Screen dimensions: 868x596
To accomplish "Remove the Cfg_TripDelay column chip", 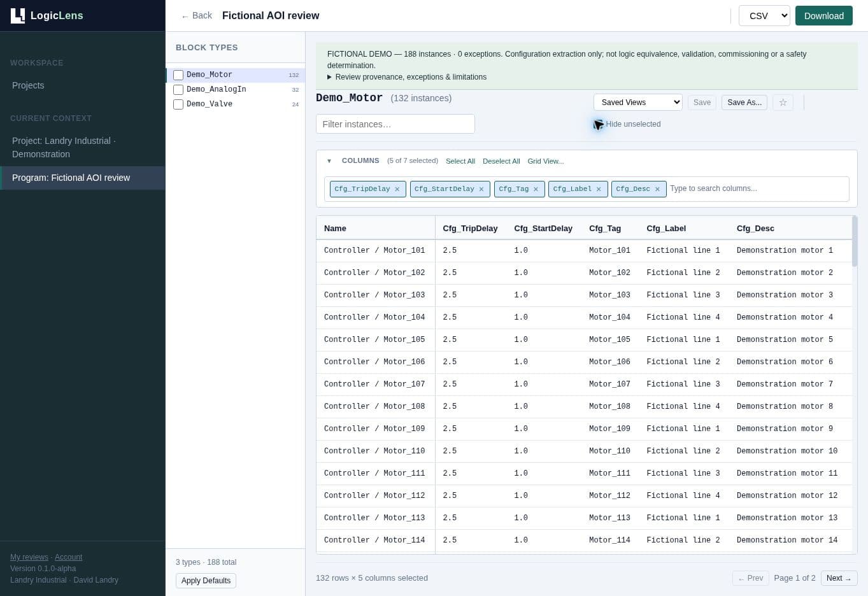I will (397, 189).
